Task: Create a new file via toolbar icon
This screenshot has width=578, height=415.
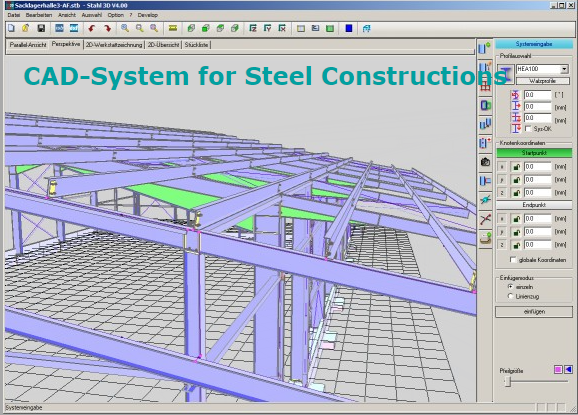Action: click(x=11, y=28)
